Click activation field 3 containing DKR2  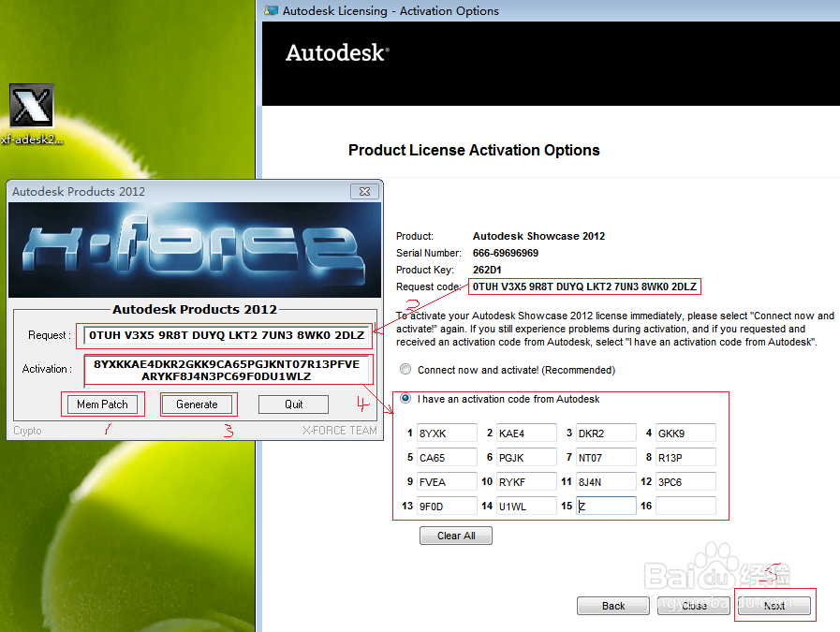606,433
